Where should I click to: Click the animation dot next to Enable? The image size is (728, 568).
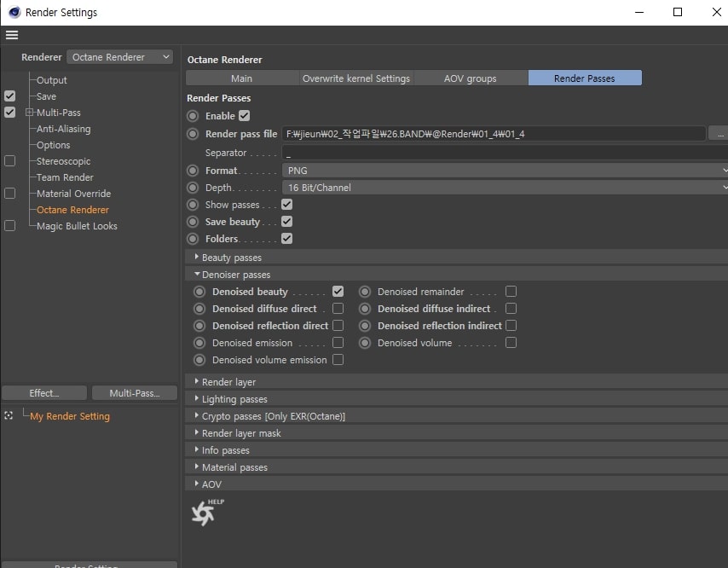coord(193,116)
